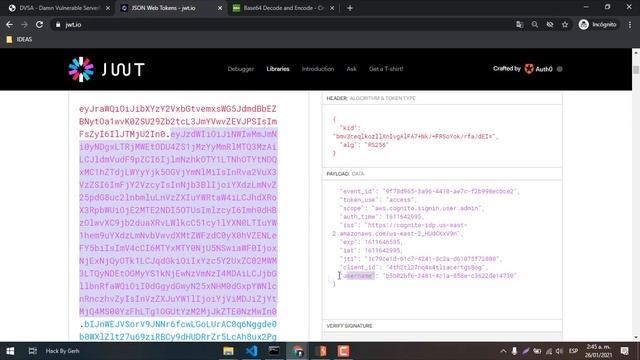Image resolution: width=640 pixels, height=360 pixels.
Task: Click the page vertical scrollbar thumb
Action: coord(636,69)
